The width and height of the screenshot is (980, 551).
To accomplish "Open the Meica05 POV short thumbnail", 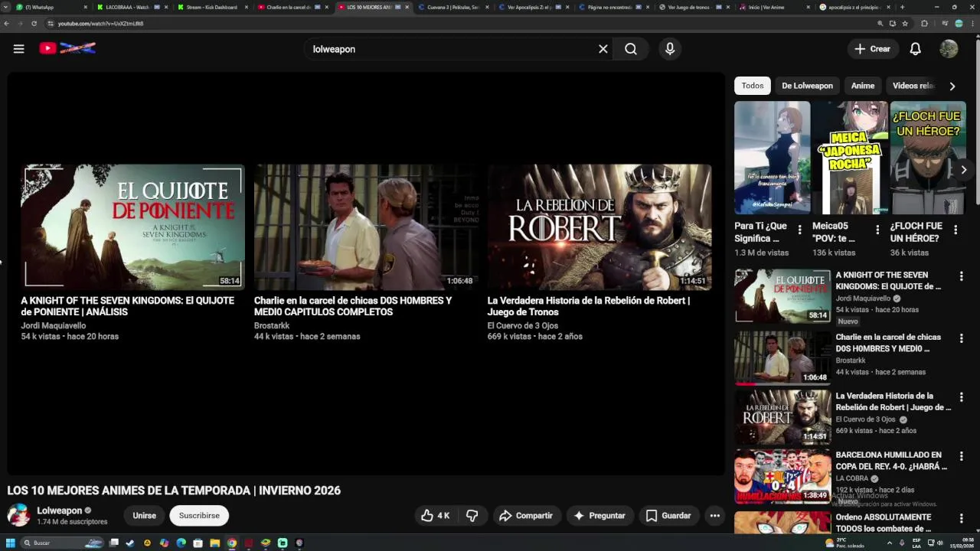I will point(850,158).
